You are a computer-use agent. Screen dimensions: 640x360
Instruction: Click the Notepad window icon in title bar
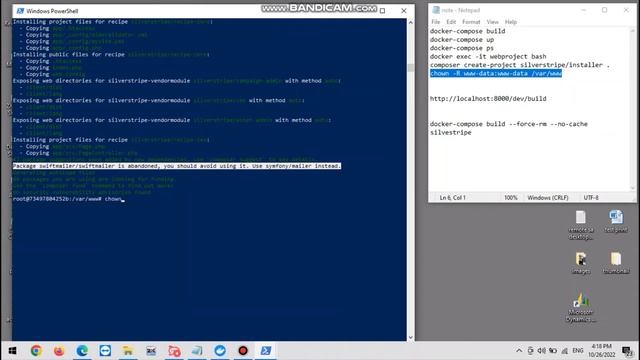click(436, 10)
